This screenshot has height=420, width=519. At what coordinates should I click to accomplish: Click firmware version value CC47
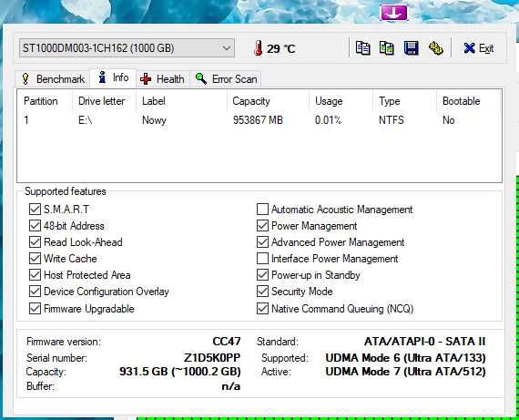(x=227, y=342)
